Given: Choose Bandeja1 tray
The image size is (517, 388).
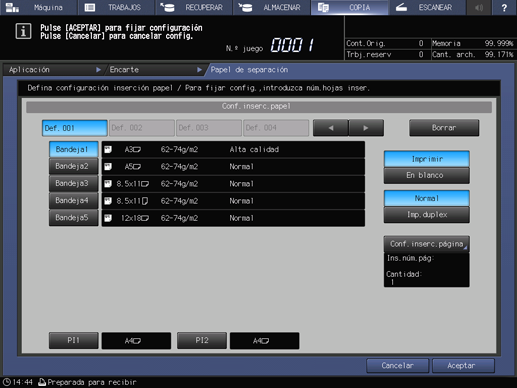Looking at the screenshot, I should click(x=73, y=149).
